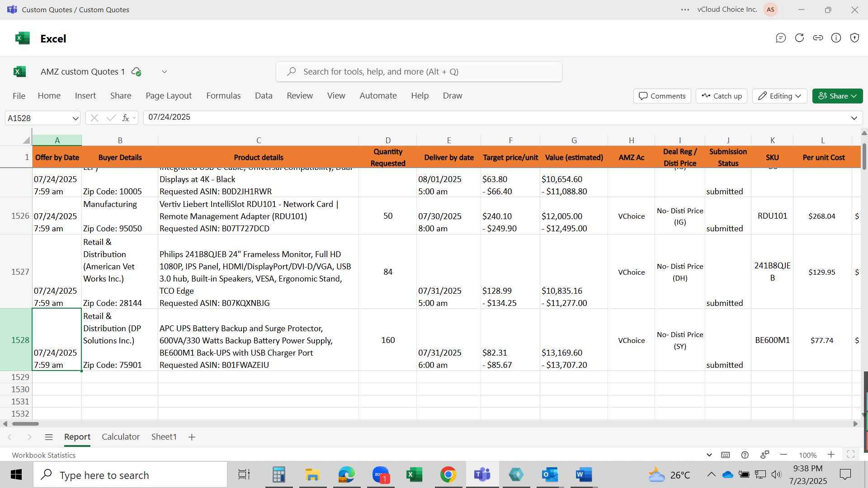Copy link using the chain link icon
Viewport: 868px width, 488px height.
(x=818, y=38)
